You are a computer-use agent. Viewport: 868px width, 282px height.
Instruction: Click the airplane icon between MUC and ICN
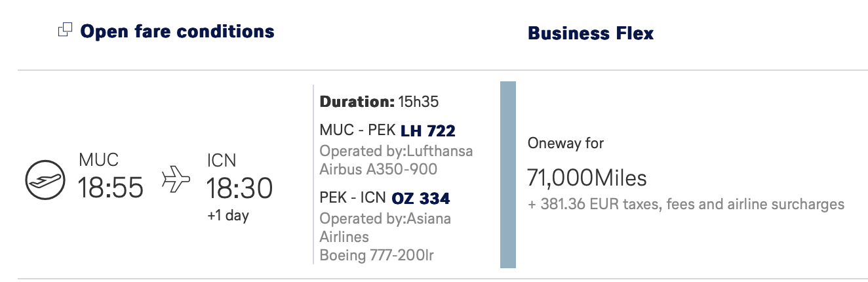[x=175, y=179]
